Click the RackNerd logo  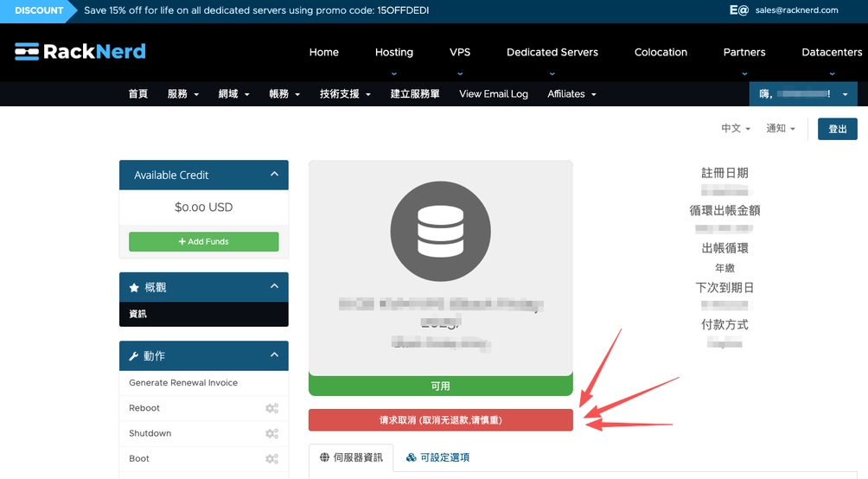[x=80, y=52]
